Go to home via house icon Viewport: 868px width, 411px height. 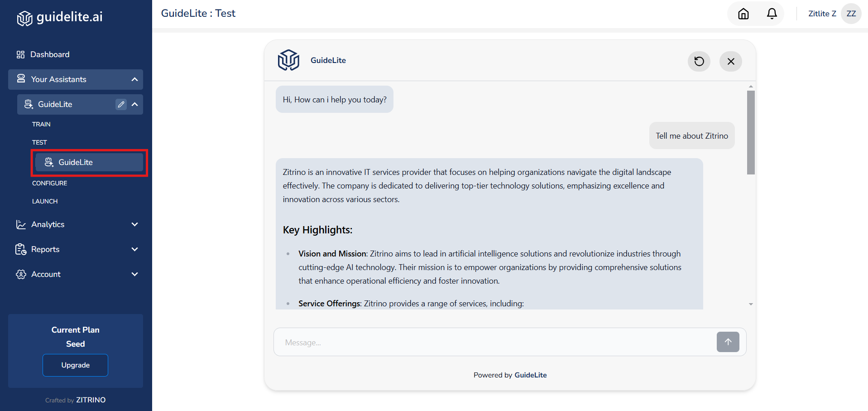click(x=743, y=14)
